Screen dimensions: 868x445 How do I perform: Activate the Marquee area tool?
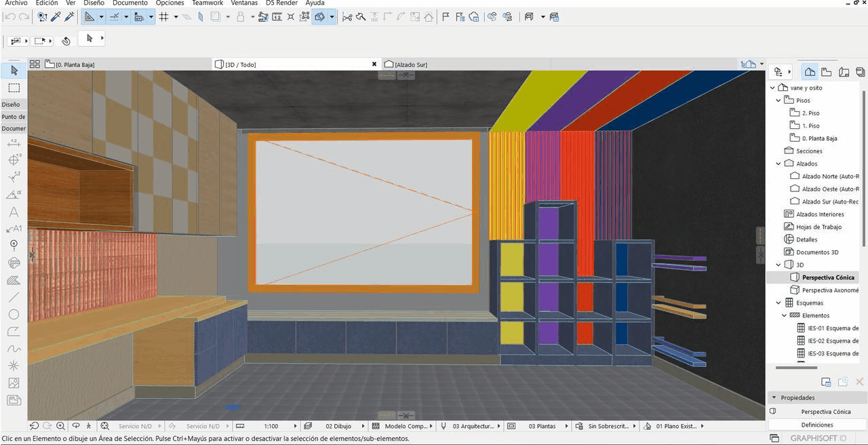(14, 88)
